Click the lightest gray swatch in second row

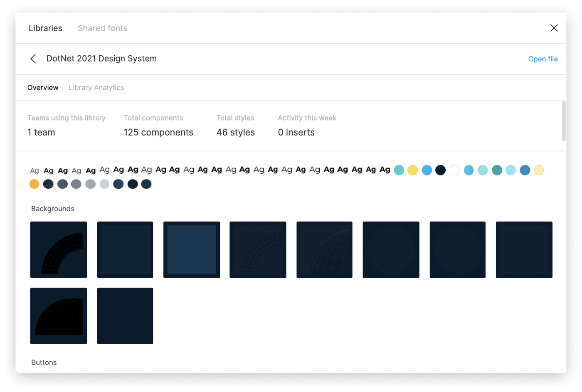coord(104,184)
